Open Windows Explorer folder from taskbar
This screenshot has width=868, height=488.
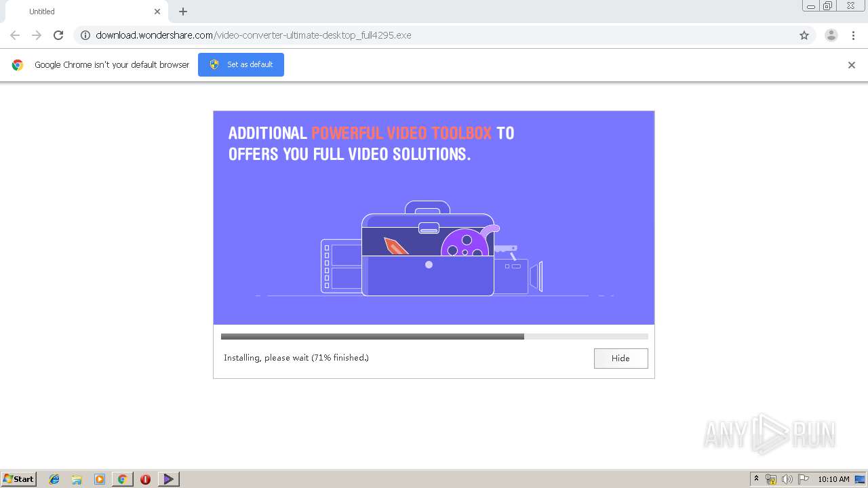pos(77,479)
